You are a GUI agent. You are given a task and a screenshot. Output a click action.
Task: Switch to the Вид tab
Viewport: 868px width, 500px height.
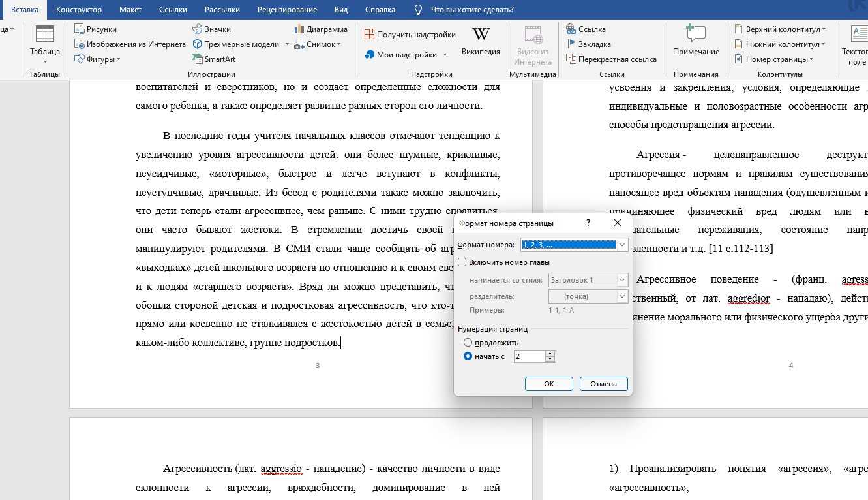[341, 10]
